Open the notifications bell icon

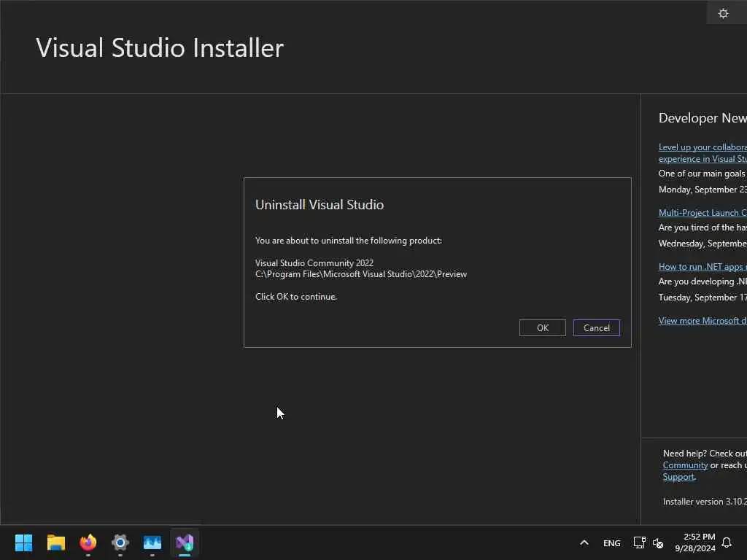point(727,542)
